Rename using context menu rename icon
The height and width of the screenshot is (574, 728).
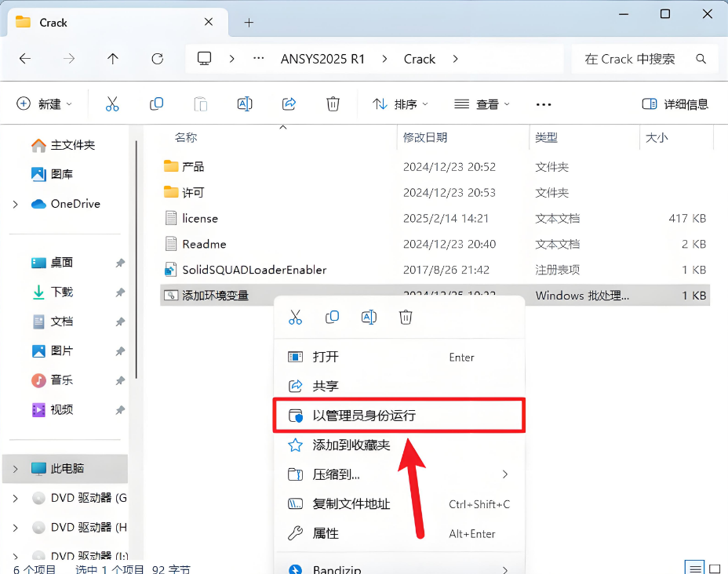click(x=369, y=318)
